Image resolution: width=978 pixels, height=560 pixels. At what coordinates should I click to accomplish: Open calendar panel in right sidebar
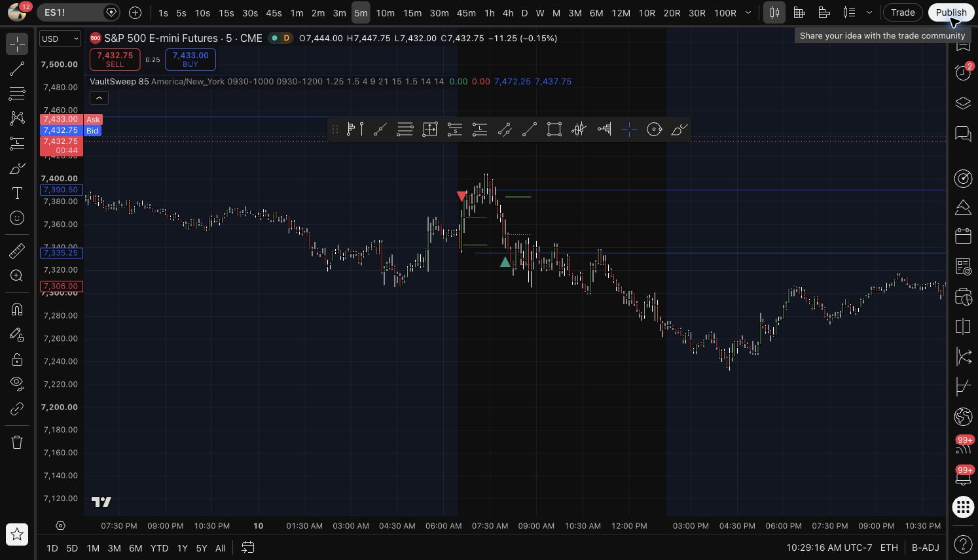963,236
